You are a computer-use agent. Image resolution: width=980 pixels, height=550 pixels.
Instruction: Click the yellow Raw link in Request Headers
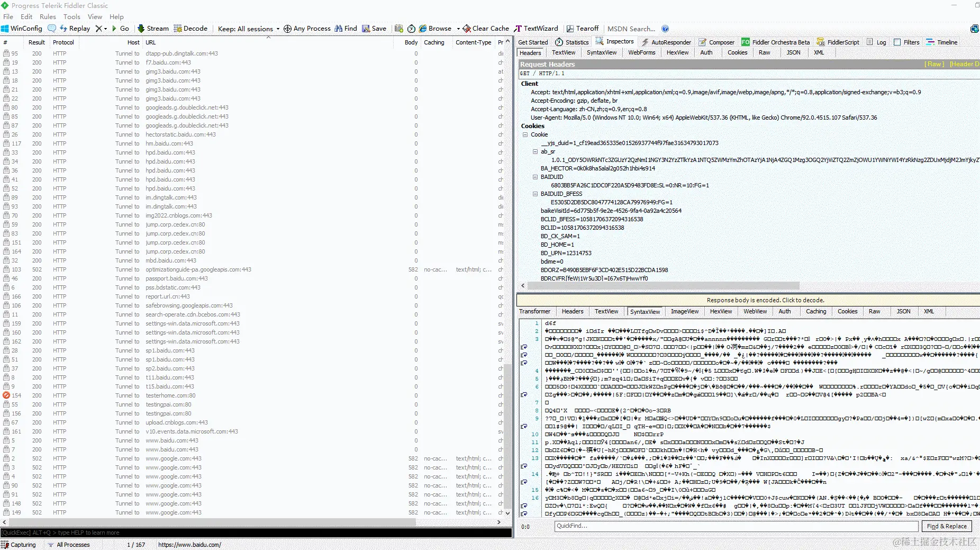pyautogui.click(x=934, y=64)
